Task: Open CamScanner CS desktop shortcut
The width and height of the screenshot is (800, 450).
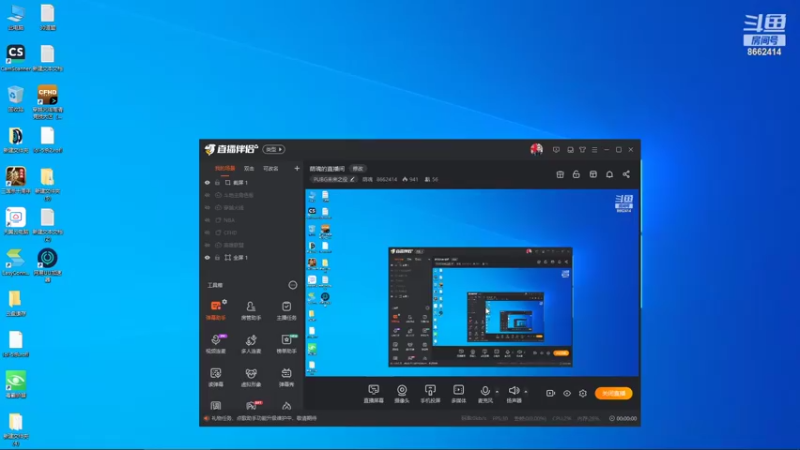Action: tap(16, 58)
